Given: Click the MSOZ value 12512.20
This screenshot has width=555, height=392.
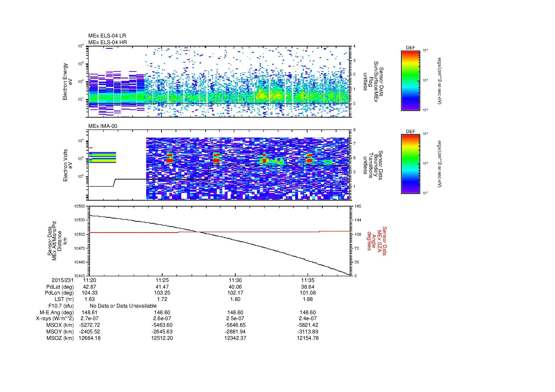Looking at the screenshot, I should coord(162,338).
